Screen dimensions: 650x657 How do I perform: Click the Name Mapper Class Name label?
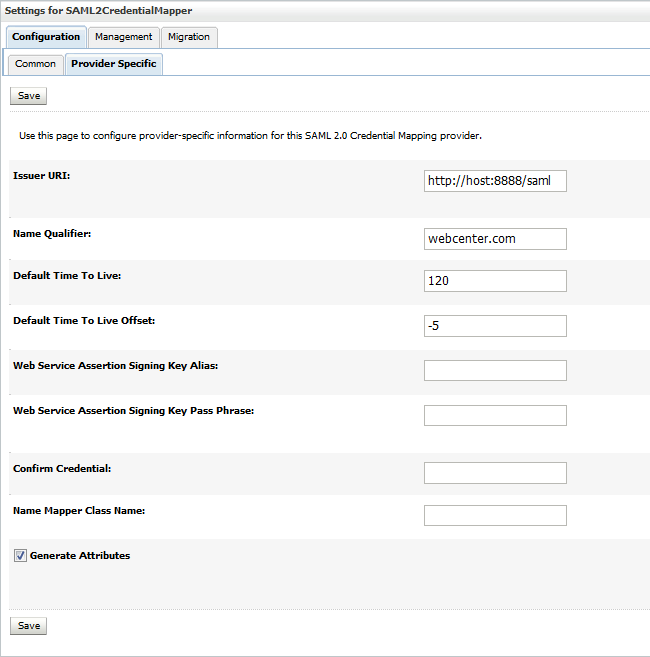tap(79, 511)
